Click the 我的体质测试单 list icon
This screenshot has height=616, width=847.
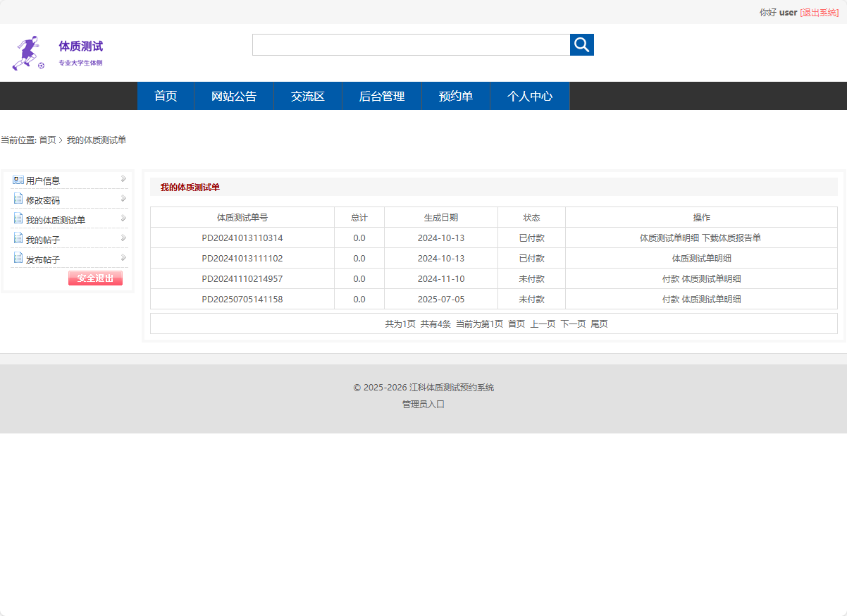coord(18,218)
